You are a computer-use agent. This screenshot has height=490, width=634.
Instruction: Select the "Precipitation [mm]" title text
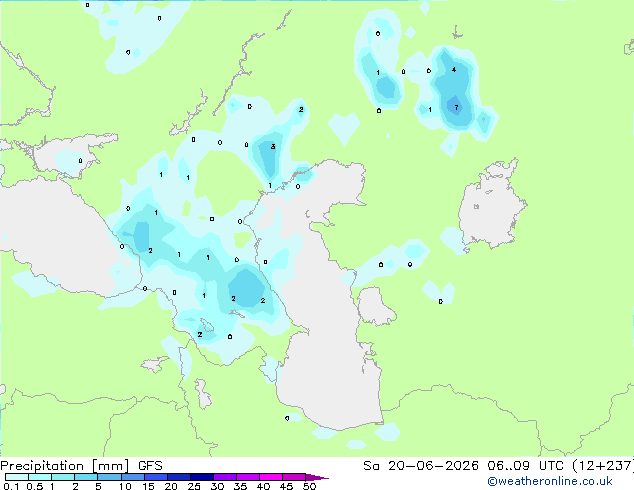pos(65,466)
